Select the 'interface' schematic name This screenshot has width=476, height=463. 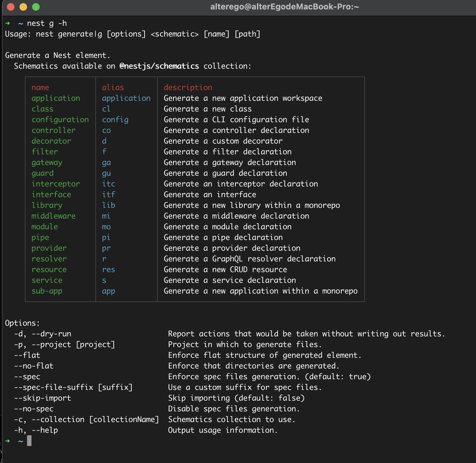51,195
